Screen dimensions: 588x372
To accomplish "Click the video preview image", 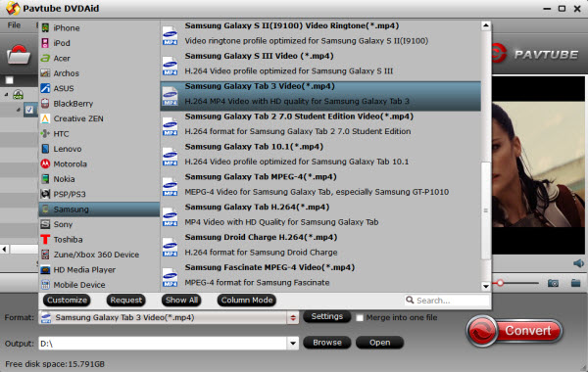I will click(x=538, y=164).
